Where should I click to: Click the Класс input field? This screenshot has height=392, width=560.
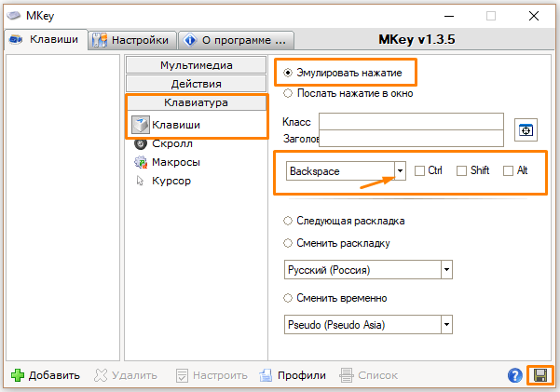411,121
